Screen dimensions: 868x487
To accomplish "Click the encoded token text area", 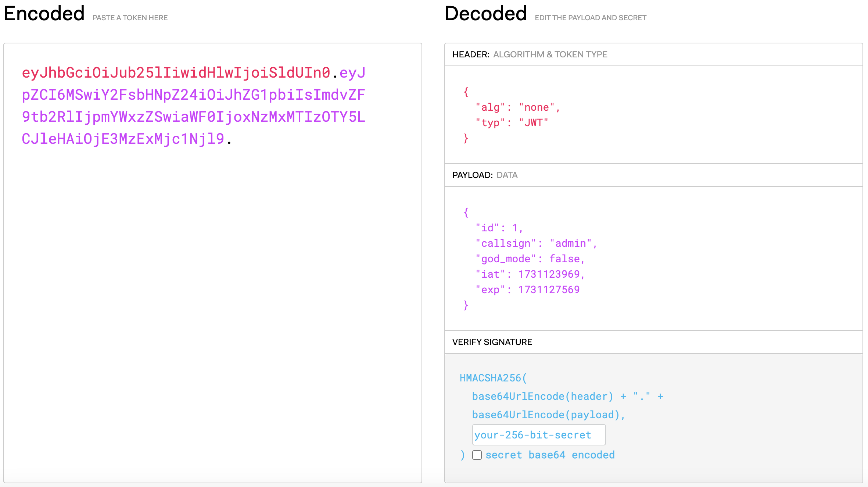I will pos(213,263).
